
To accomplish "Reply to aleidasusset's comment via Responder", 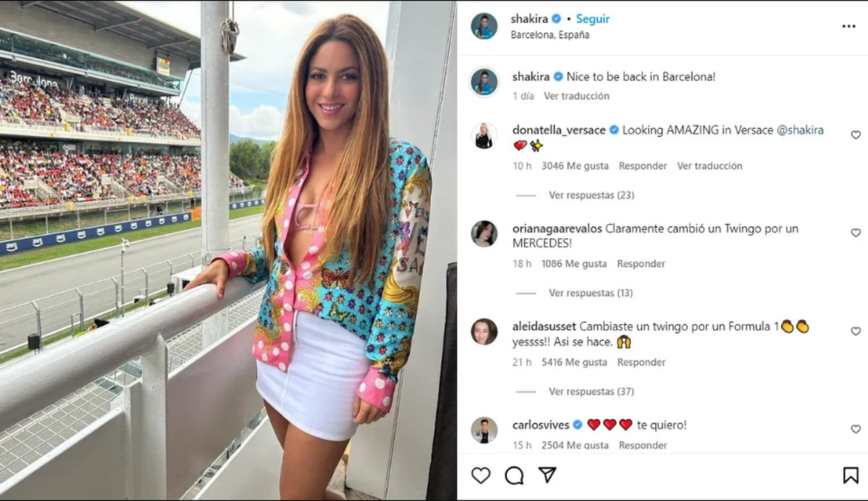I will (642, 362).
